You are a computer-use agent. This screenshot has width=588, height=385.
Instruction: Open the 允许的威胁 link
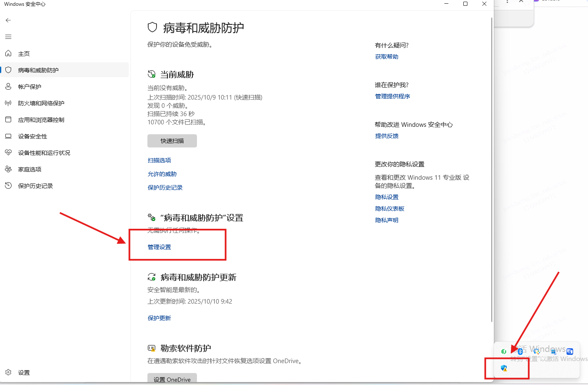tap(162, 174)
